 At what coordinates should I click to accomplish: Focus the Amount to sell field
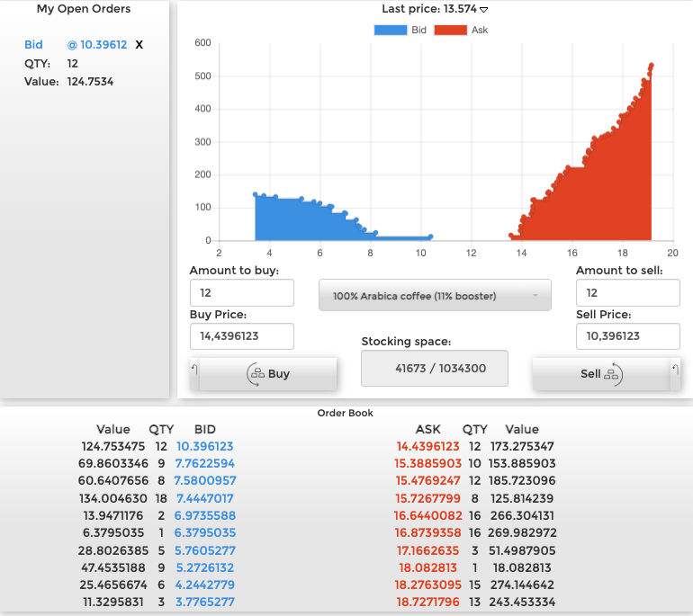pyautogui.click(x=627, y=293)
